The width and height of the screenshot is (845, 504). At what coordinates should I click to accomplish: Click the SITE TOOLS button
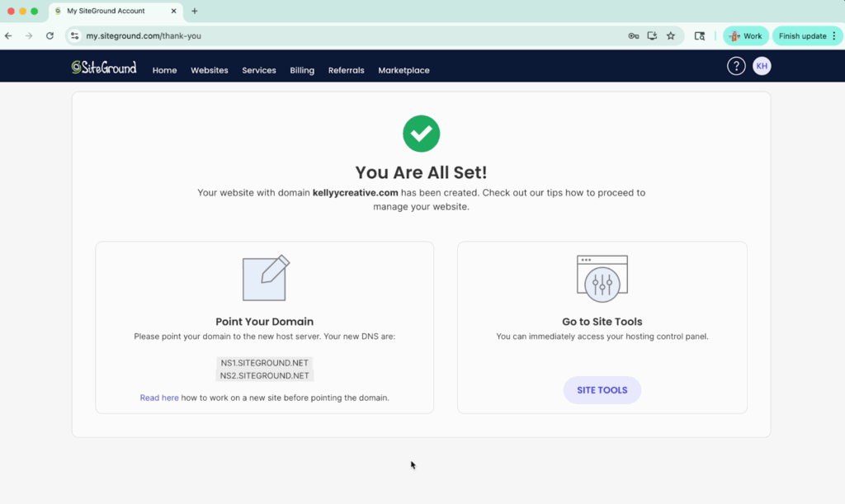click(x=602, y=390)
